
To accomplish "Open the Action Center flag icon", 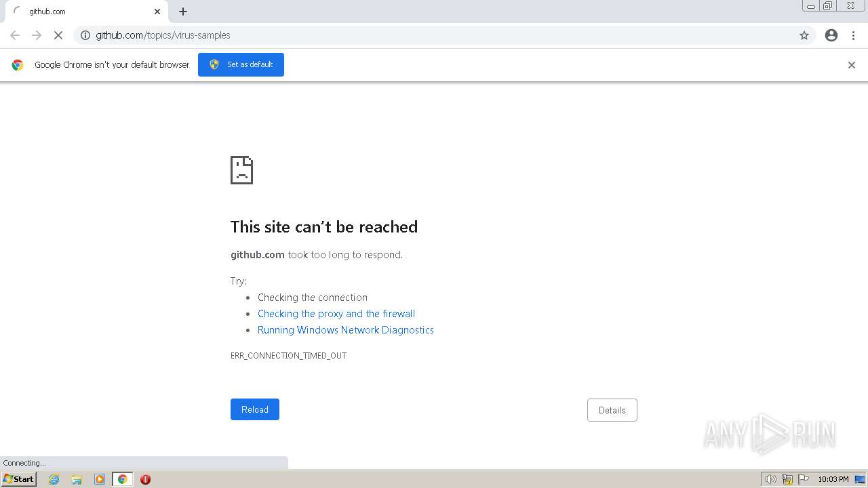I will (x=804, y=479).
